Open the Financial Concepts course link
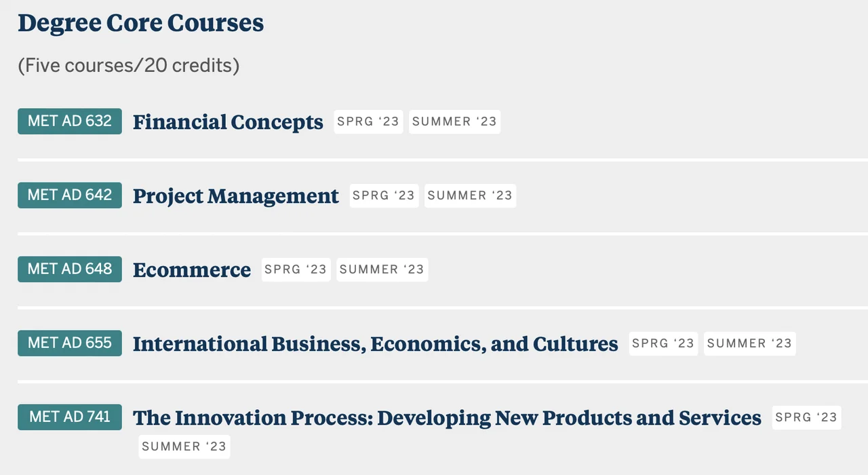Screen dimensions: 868x475 click(228, 122)
